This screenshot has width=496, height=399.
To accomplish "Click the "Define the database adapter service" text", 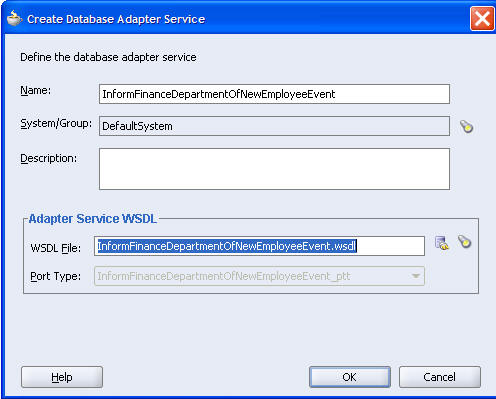I will pos(108,57).
